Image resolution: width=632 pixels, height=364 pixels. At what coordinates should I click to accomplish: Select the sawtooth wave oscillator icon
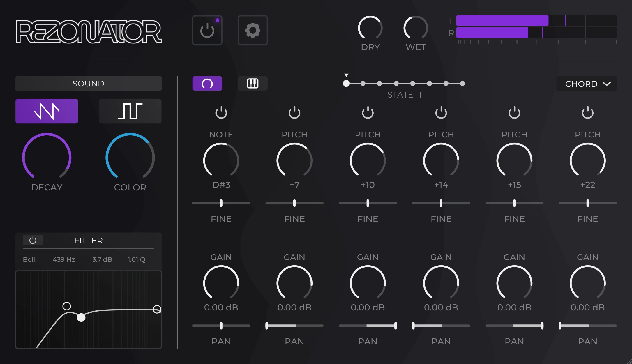coord(47,111)
